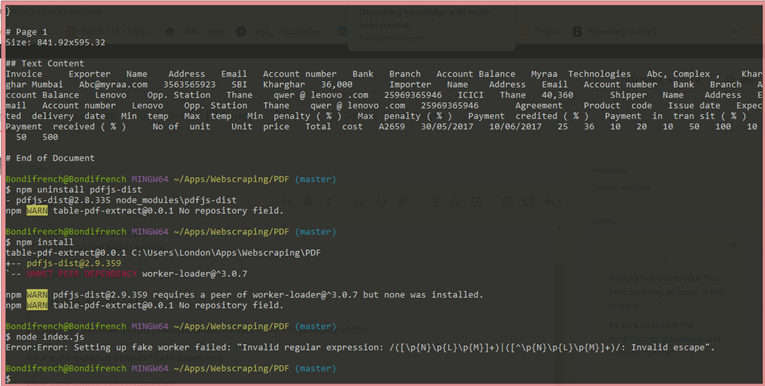
Task: Click the heading icon in the faint GitHub editor toolbar
Action: 287,202
